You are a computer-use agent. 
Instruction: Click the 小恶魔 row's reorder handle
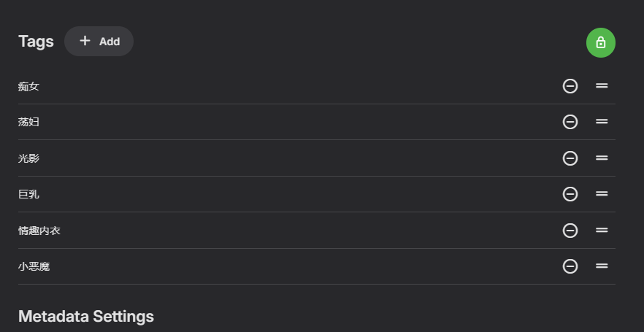(602, 266)
